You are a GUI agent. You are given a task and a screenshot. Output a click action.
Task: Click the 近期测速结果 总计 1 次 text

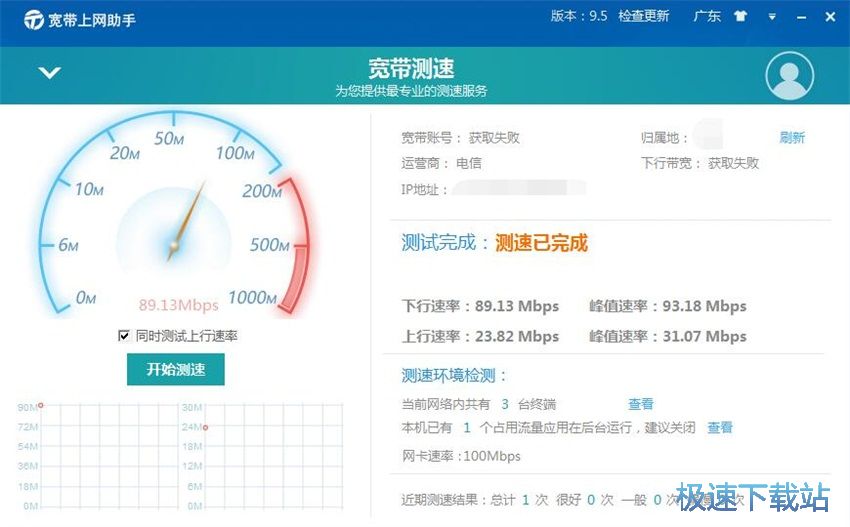[475, 499]
